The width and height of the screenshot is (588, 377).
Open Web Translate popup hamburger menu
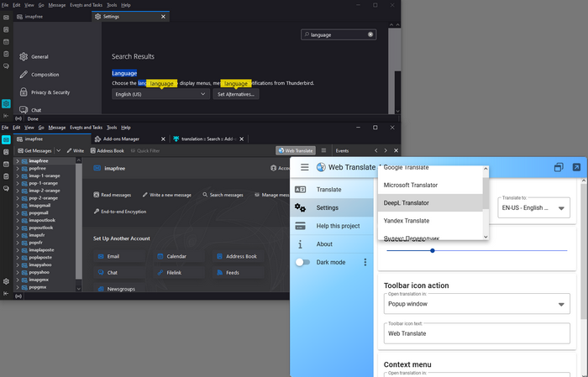304,167
